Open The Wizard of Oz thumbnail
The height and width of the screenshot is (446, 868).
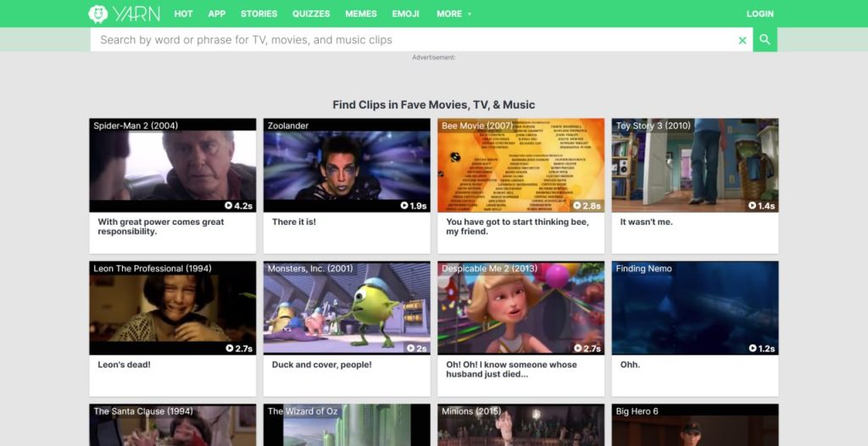point(347,425)
